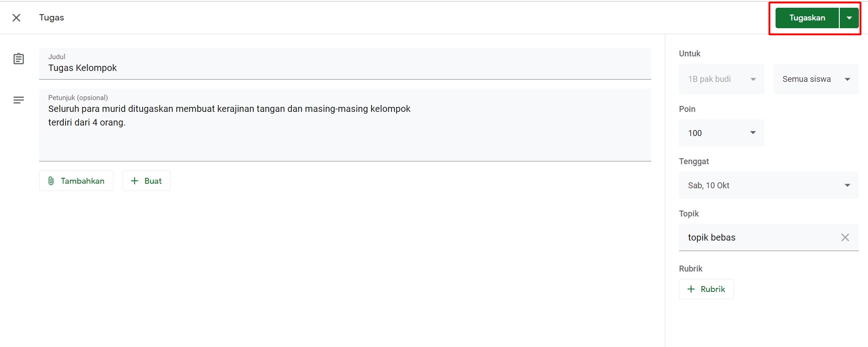This screenshot has width=868, height=347.
Task: Click the Tugas title label at top
Action: pos(51,17)
